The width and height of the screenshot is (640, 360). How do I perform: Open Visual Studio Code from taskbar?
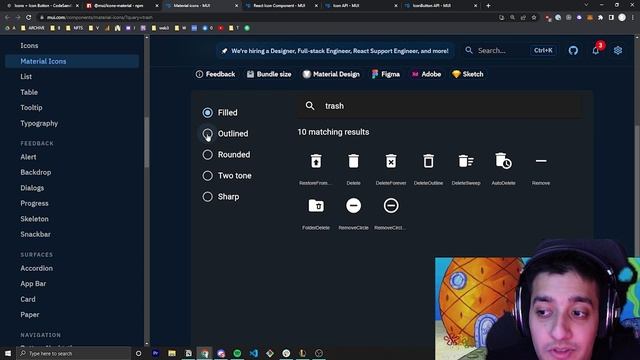253,353
